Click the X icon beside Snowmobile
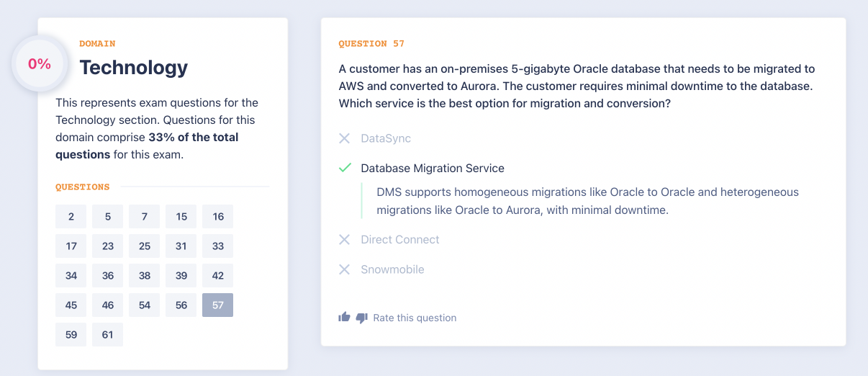This screenshot has width=868, height=376. pyautogui.click(x=345, y=269)
